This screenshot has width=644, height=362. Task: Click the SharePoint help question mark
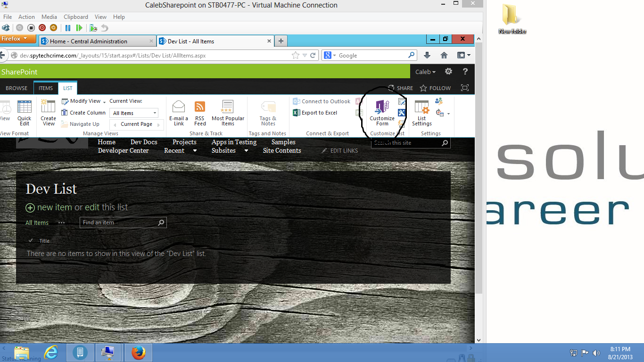(x=465, y=72)
